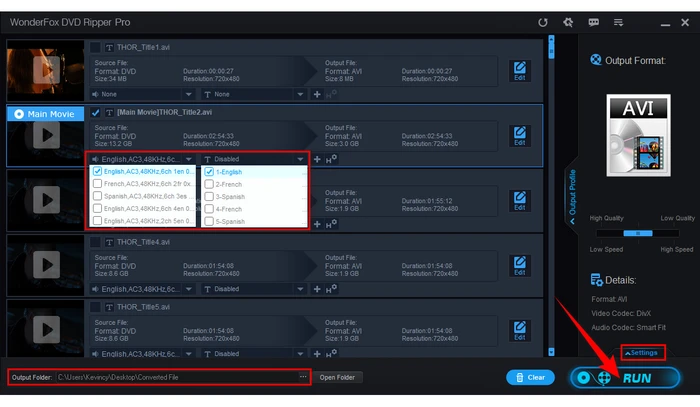The height and width of the screenshot is (407, 700).
Task: Rename THOR_Title5.avi via T icon
Action: [109, 307]
